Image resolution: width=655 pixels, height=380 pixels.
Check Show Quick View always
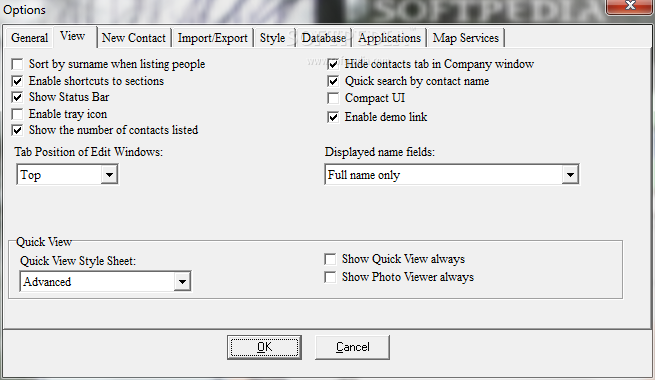click(330, 259)
